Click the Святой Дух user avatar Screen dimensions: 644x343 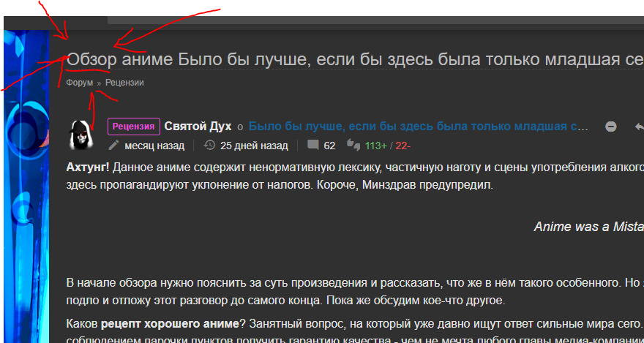click(x=80, y=134)
